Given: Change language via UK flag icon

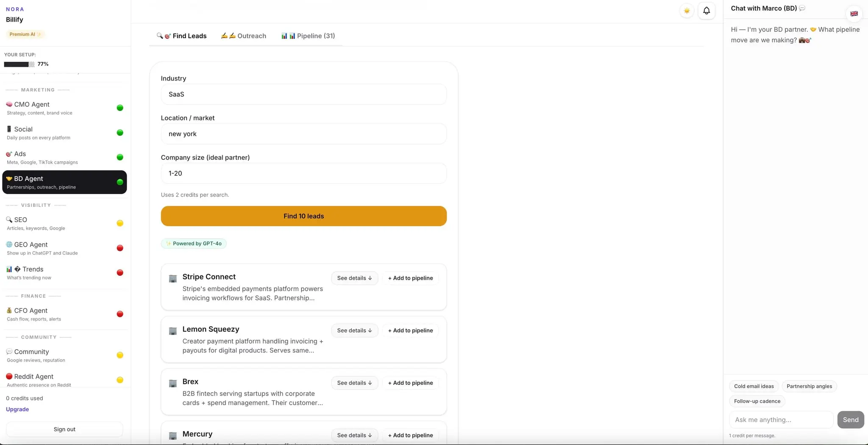Looking at the screenshot, I should 854,14.
